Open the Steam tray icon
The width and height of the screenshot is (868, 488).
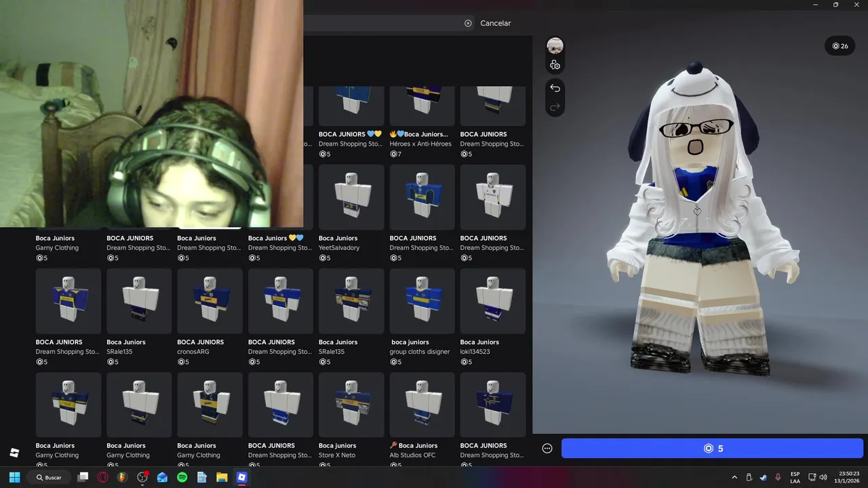coord(763,477)
